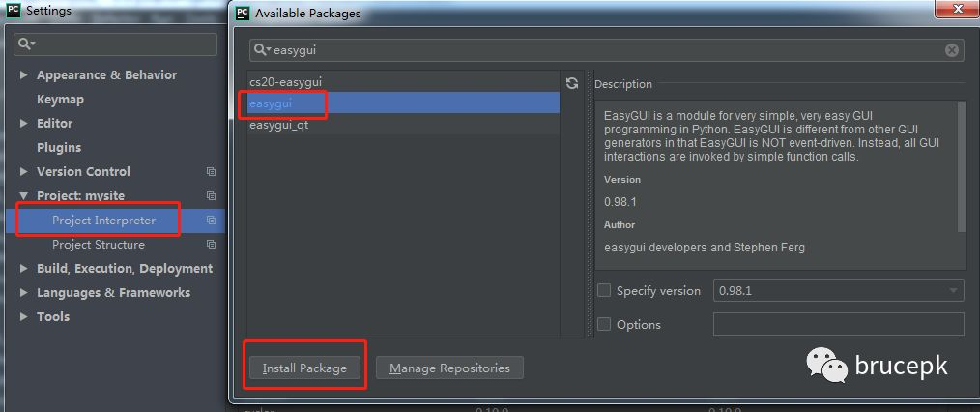Expand Build, Execution, Deployment section
The image size is (980, 412).
[24, 269]
